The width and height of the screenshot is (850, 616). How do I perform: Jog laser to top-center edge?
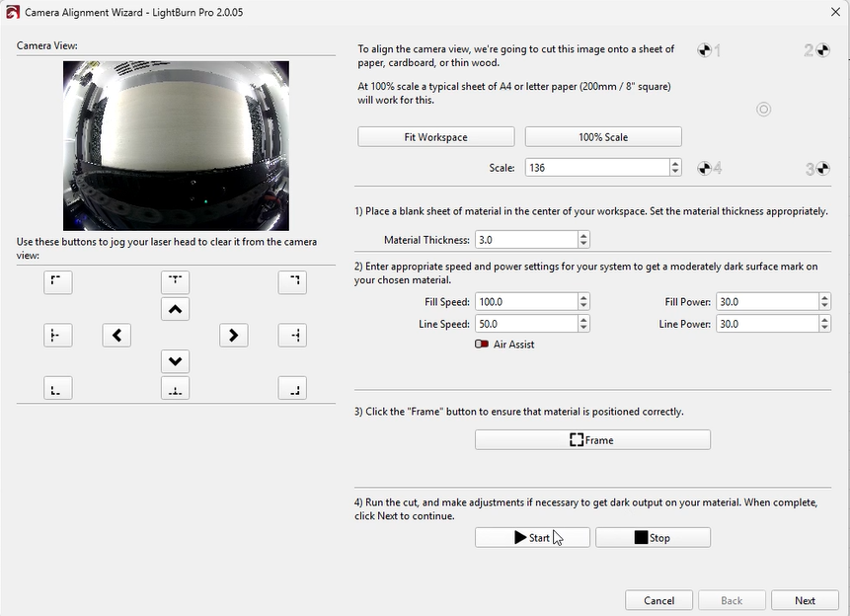175,282
